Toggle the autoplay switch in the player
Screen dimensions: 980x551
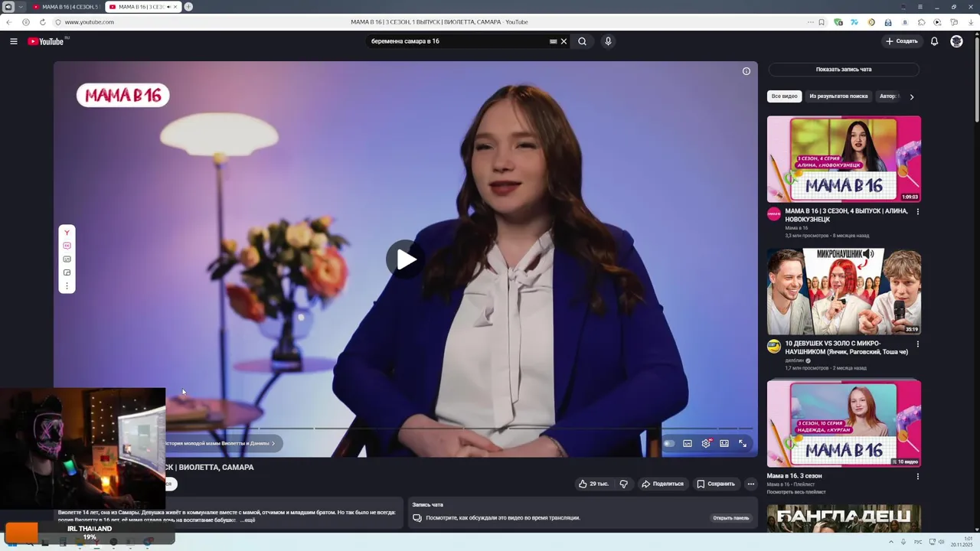tap(669, 443)
